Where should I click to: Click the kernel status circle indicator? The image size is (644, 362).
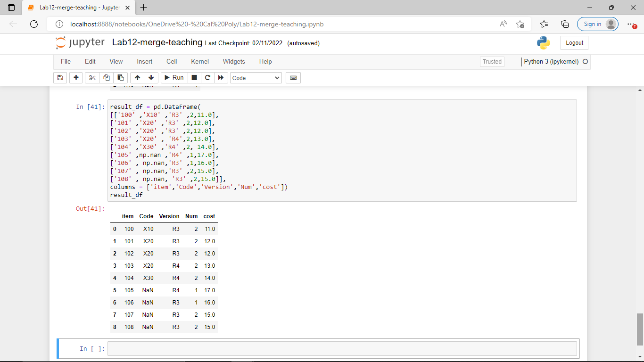pos(586,62)
